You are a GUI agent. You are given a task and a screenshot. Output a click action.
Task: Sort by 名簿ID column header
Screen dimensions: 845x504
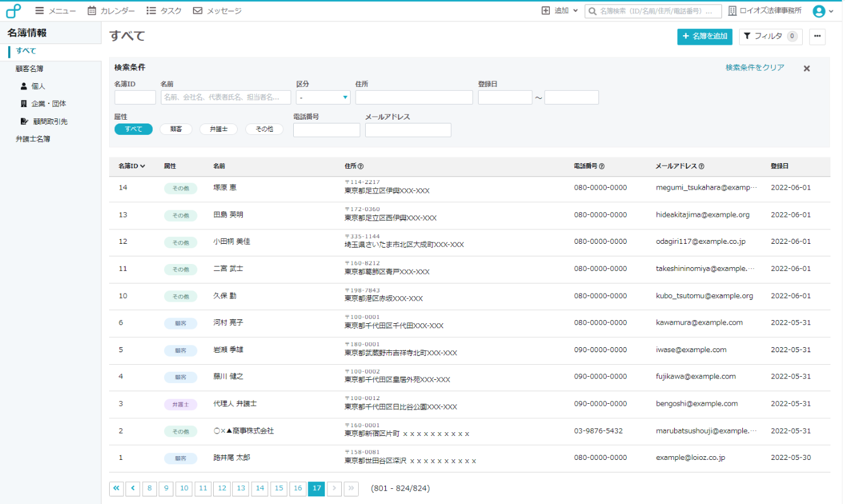132,166
